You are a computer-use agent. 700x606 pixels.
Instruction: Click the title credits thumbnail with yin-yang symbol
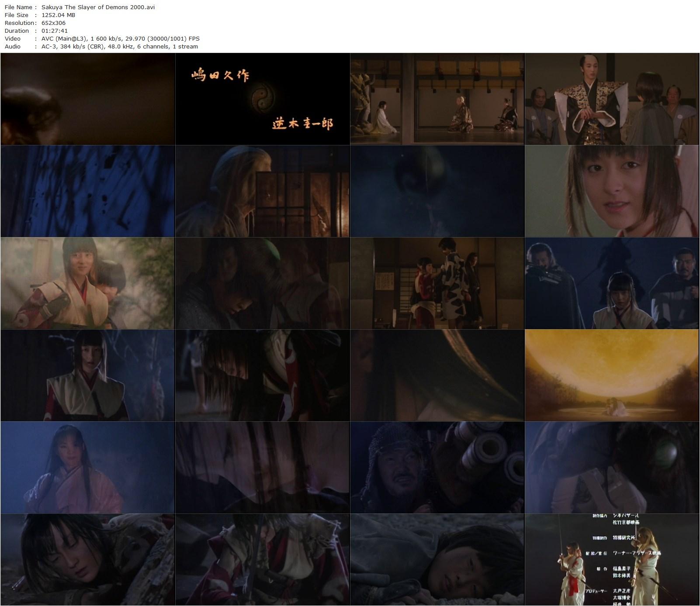coord(262,99)
